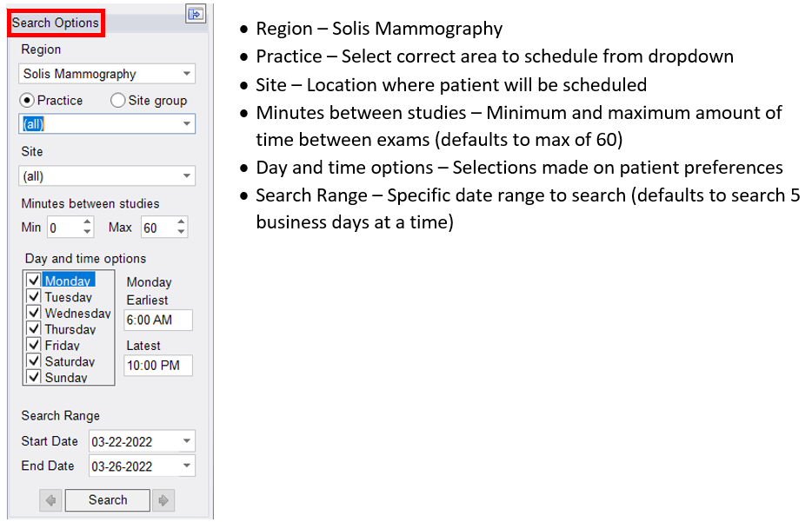This screenshot has height=522, width=812.
Task: Click the Earliest time field
Action: [x=157, y=320]
